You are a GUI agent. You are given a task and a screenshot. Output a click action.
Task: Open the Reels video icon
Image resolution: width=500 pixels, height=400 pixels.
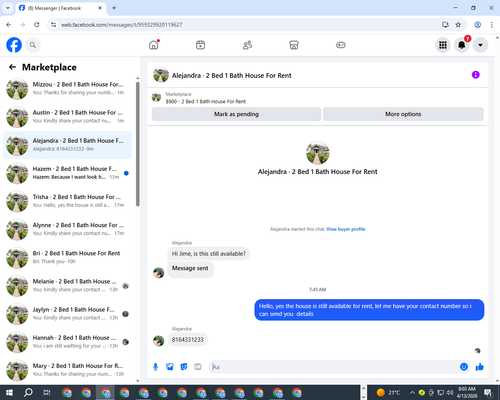tap(200, 45)
